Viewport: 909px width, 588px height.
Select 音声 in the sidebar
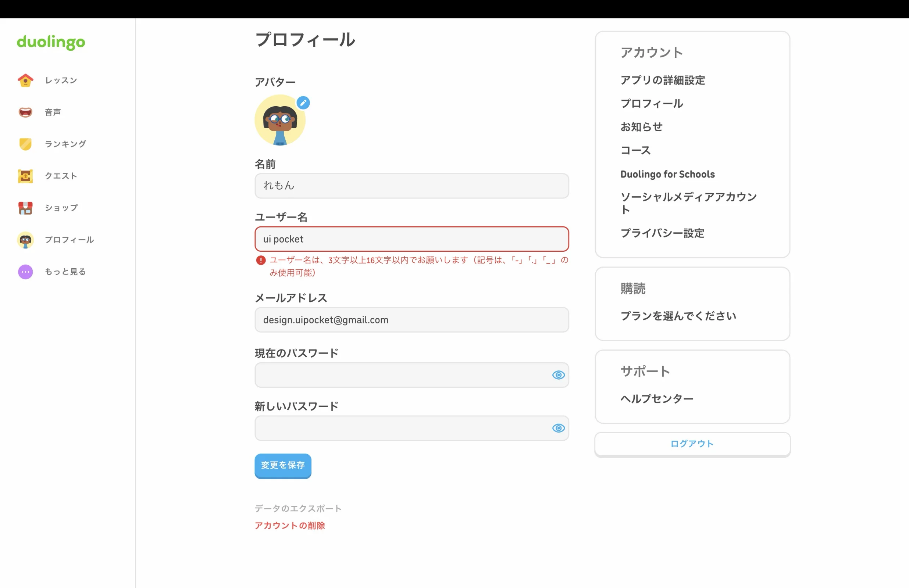53,112
